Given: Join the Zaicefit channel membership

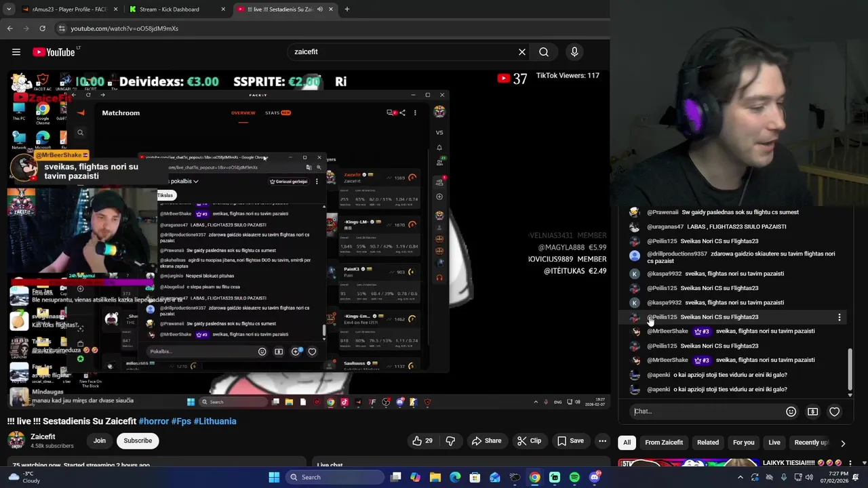Looking at the screenshot, I should tap(100, 441).
